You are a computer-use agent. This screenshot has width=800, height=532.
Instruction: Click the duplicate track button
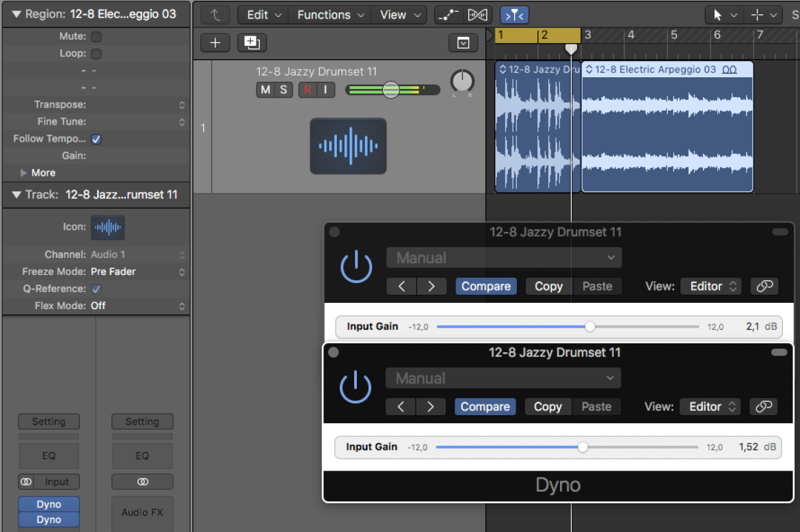(252, 43)
